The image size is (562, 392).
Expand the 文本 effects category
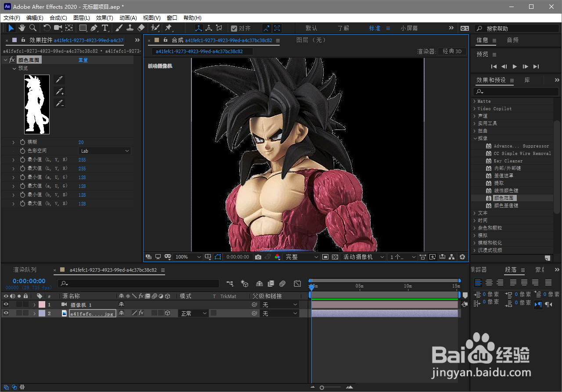pyautogui.click(x=475, y=213)
